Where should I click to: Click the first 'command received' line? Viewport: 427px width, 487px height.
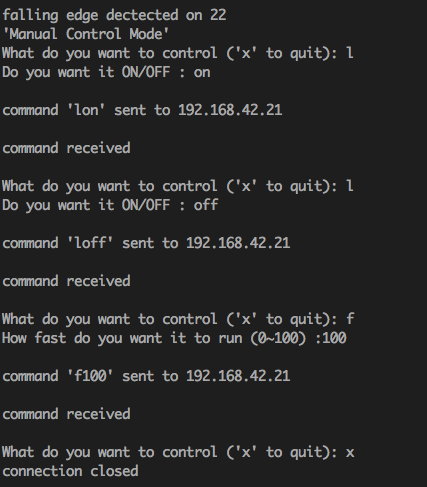(x=66, y=148)
